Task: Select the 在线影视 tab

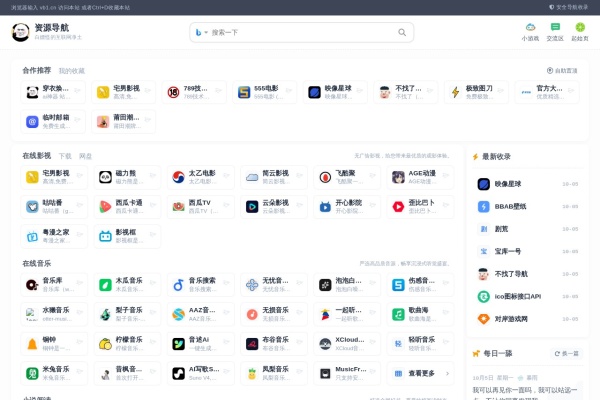Action: point(36,156)
